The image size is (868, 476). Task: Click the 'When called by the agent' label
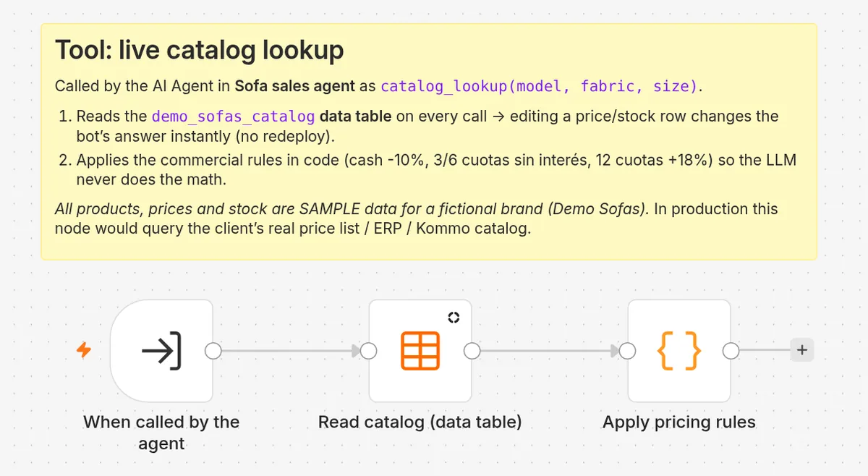[x=161, y=433]
